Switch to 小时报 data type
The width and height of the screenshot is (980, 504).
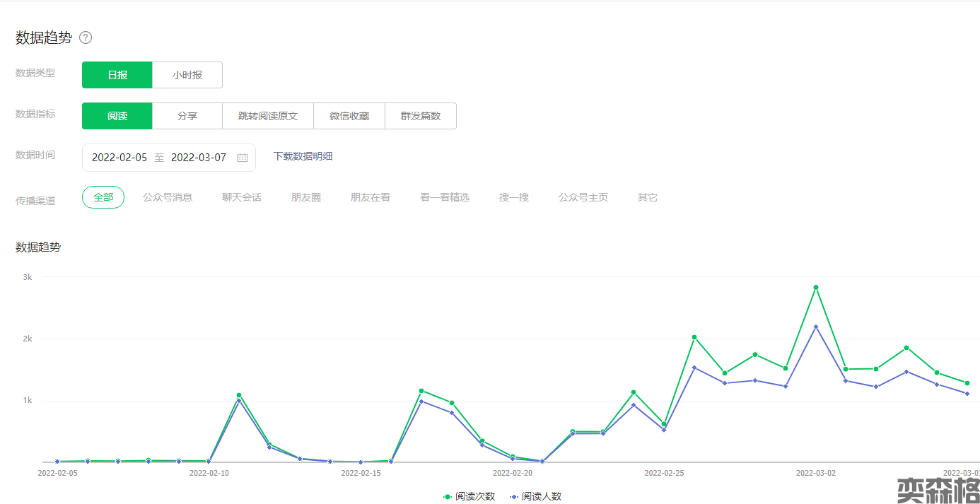[x=187, y=75]
